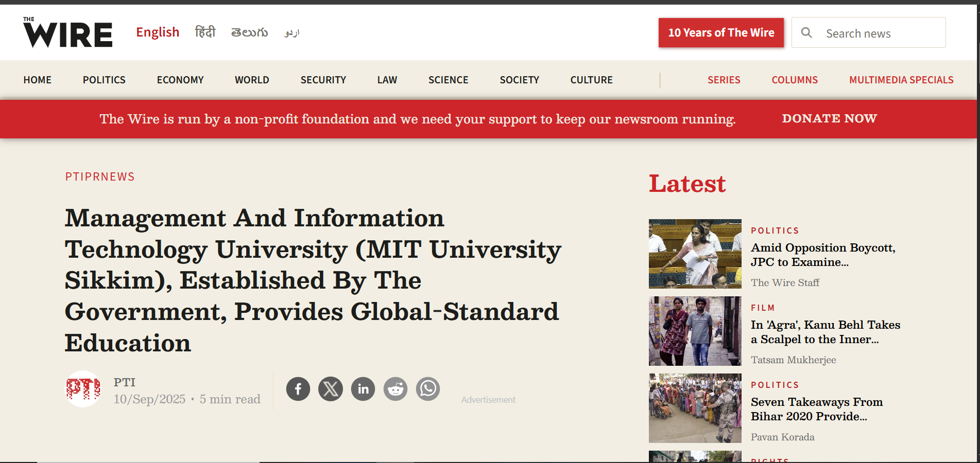Image resolution: width=980 pixels, height=463 pixels.
Task: Open WORLD section
Action: pyautogui.click(x=252, y=80)
